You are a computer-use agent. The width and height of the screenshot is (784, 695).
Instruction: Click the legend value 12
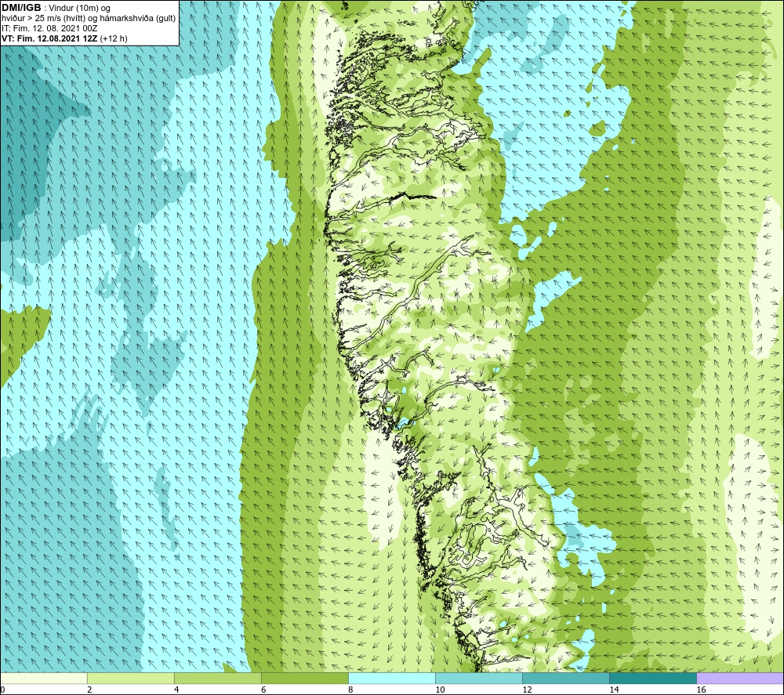(x=527, y=690)
